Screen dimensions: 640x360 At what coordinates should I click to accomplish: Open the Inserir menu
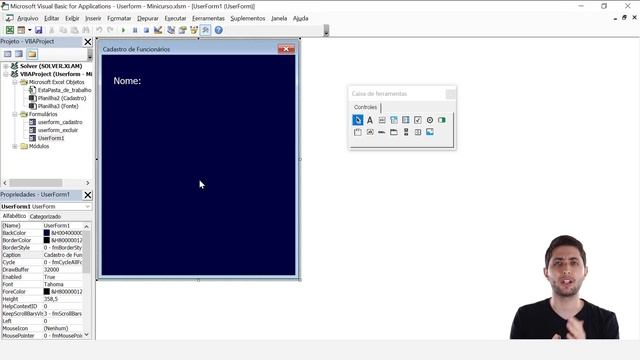click(x=93, y=18)
